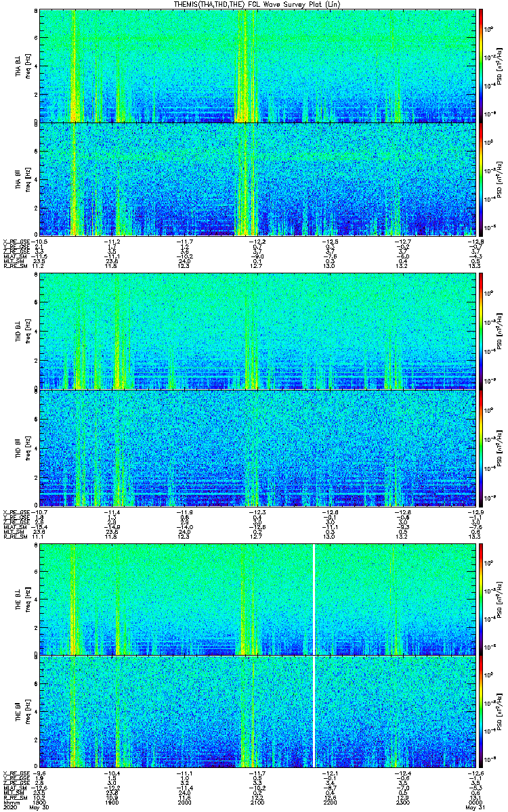The image size is (508, 812).
Task: Click the THA B-perpendicular PSD color bar
Action: pos(481,66)
